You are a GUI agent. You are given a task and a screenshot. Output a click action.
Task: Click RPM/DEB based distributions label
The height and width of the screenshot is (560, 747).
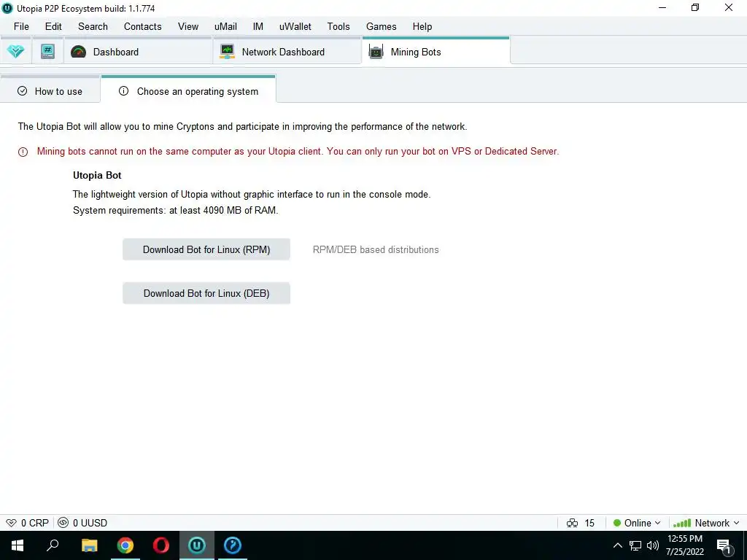[376, 249]
